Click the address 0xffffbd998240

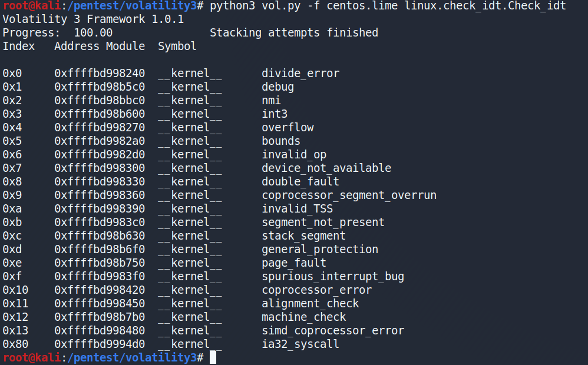tap(100, 74)
